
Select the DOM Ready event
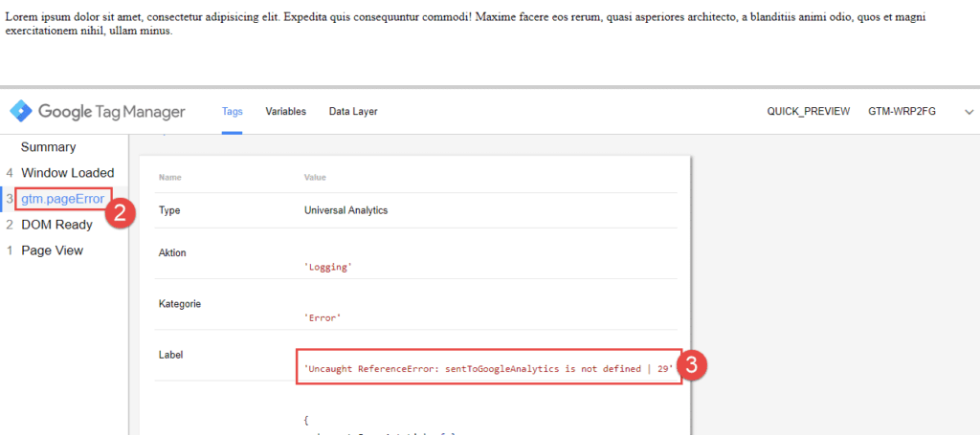pyautogui.click(x=56, y=225)
